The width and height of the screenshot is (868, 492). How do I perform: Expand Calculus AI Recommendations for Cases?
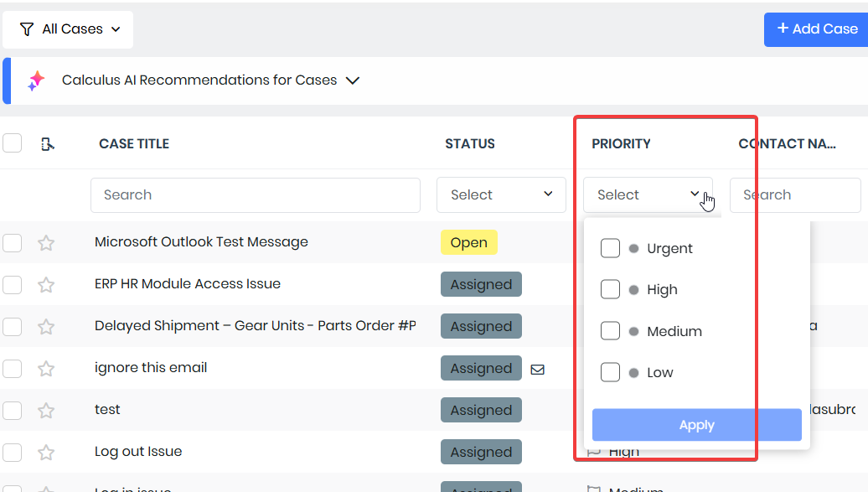[x=353, y=80]
